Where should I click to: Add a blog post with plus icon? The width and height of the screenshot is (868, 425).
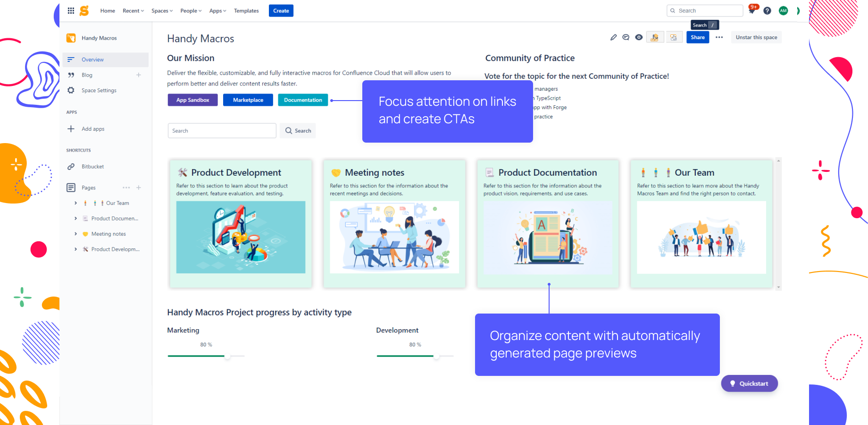[x=139, y=75]
